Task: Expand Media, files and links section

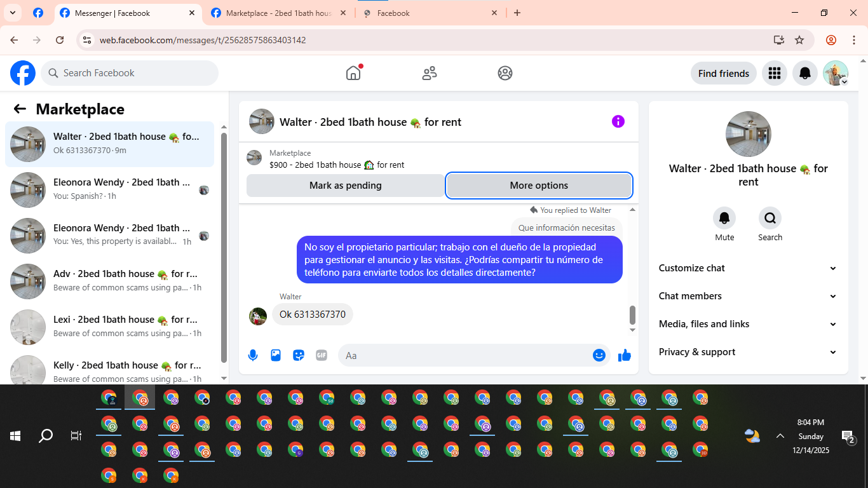Action: 749,324
